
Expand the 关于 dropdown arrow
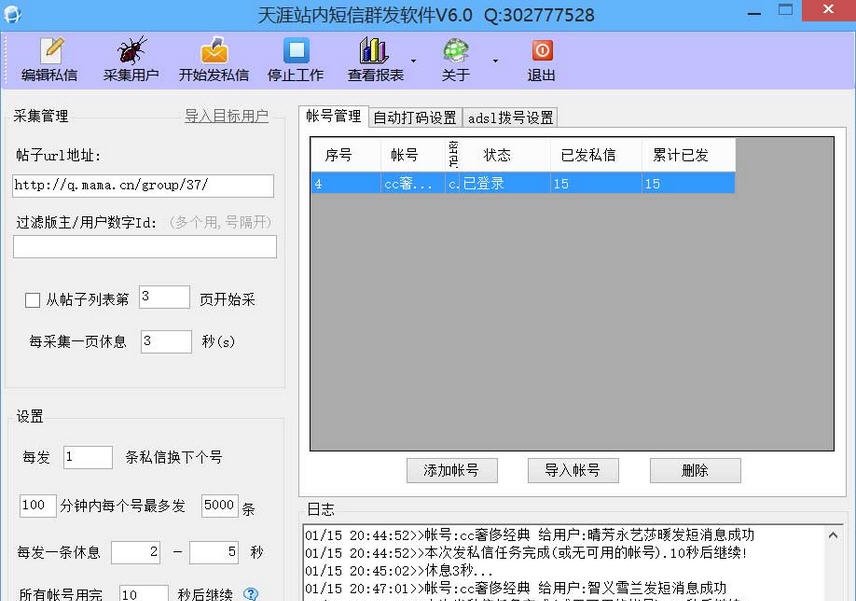click(x=495, y=61)
